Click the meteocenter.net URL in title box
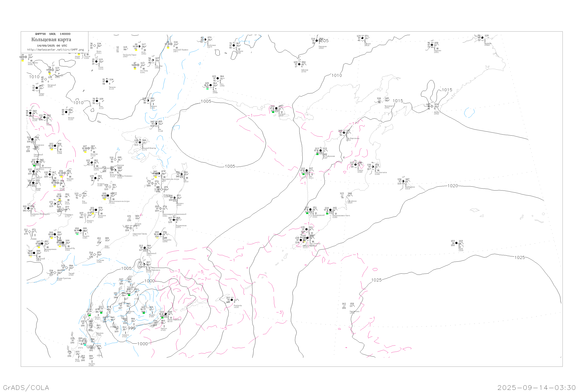This screenshot has width=588, height=392. 55,50
